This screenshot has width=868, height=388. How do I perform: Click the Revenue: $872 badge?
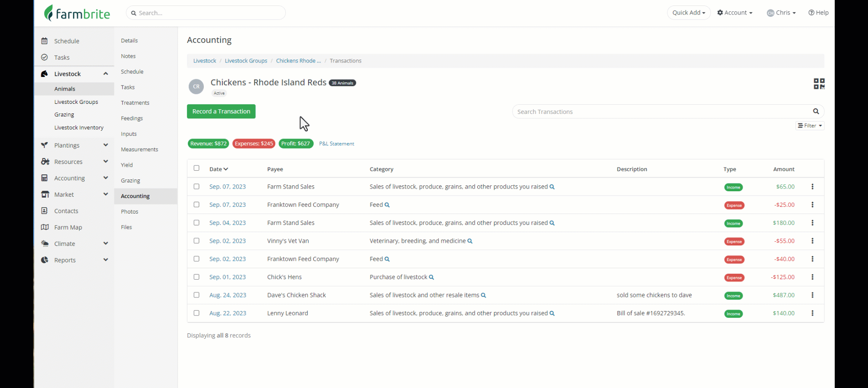point(208,144)
